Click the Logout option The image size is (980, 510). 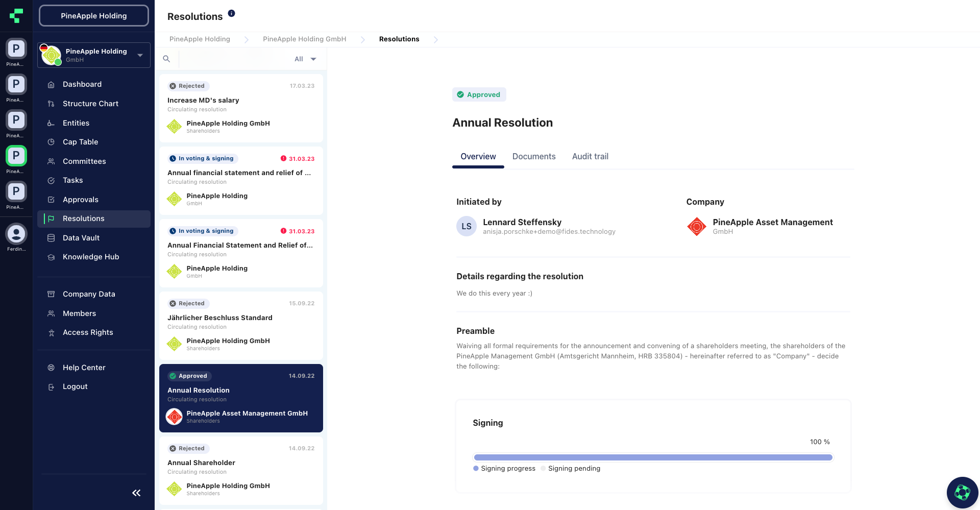point(75,386)
